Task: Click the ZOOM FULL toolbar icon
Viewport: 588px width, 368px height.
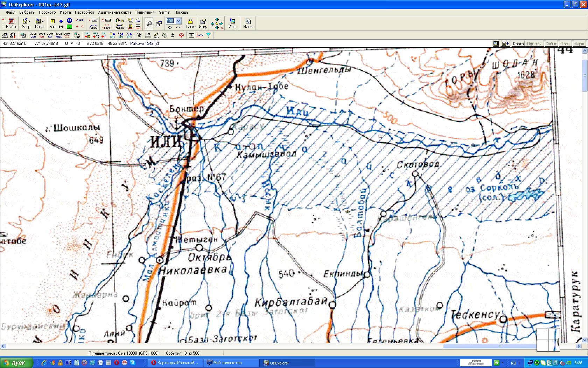Action: coord(58,35)
